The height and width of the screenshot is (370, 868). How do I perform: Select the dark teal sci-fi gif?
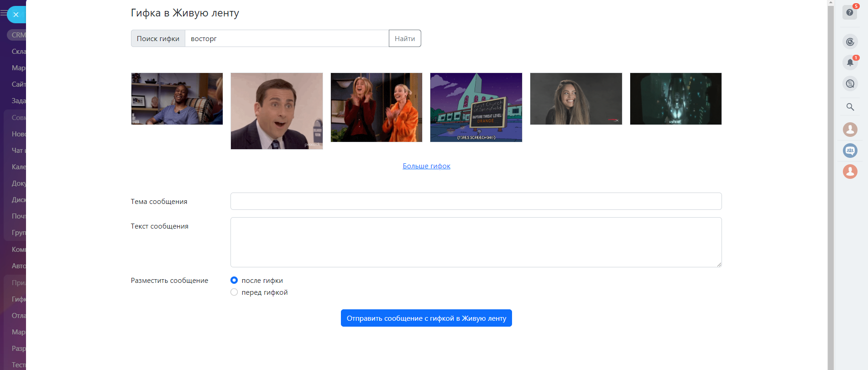pyautogui.click(x=676, y=99)
